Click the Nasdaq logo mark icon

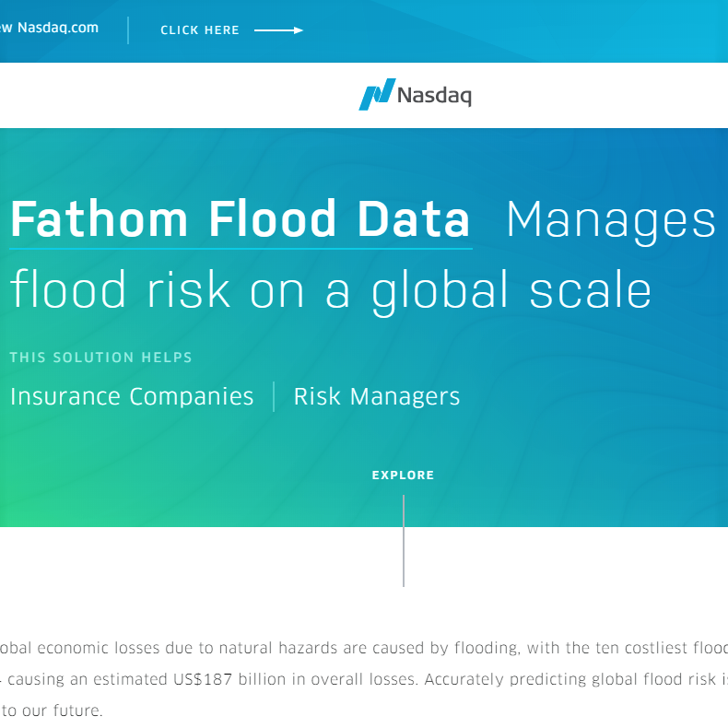point(376,94)
